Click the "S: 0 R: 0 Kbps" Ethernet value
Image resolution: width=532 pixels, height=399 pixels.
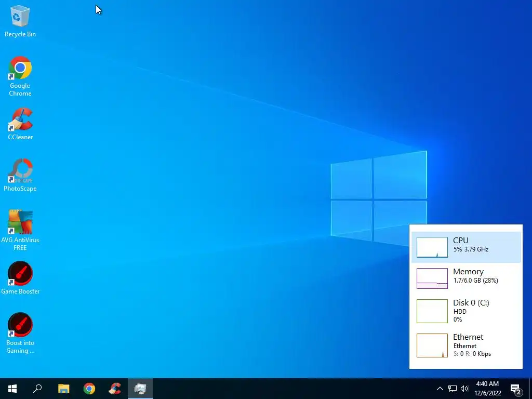pyautogui.click(x=472, y=354)
